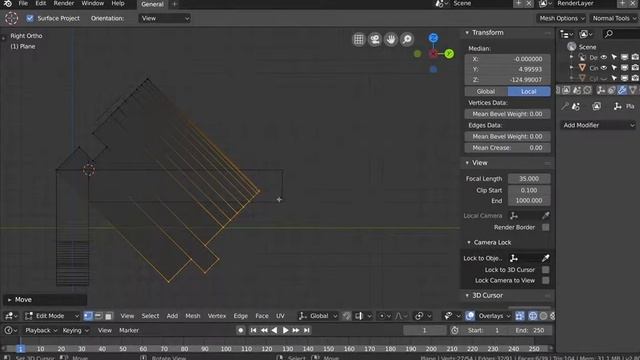The width and height of the screenshot is (640, 360).
Task: Click the End 250 frame field
Action: (x=530, y=330)
